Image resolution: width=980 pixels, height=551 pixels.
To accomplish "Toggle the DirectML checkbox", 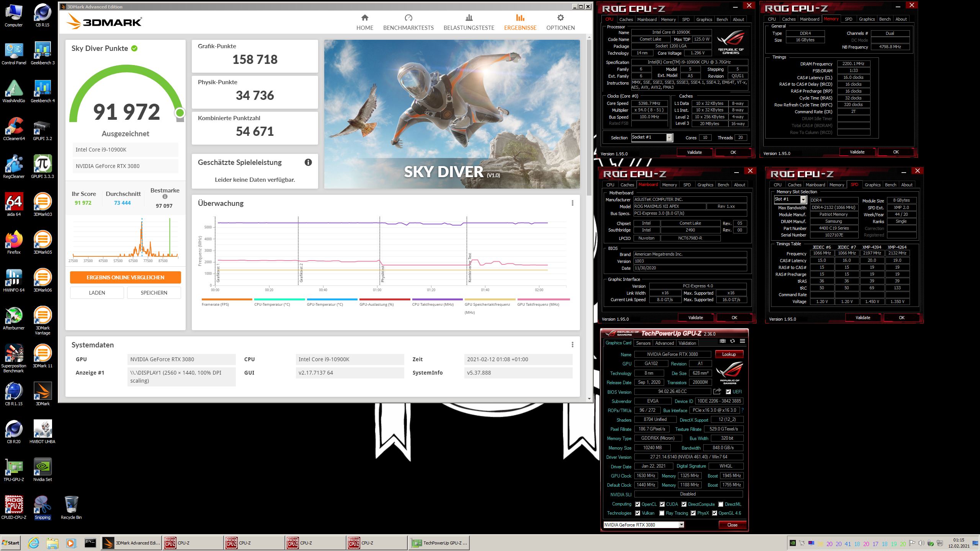I will [720, 504].
